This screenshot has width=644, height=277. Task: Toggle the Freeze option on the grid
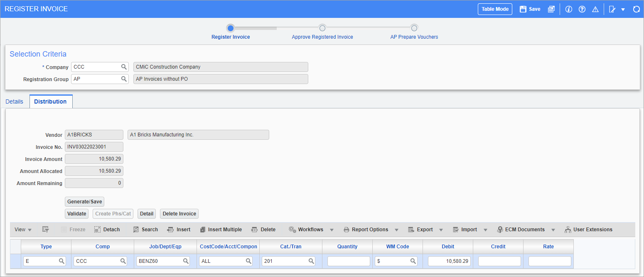tap(73, 229)
